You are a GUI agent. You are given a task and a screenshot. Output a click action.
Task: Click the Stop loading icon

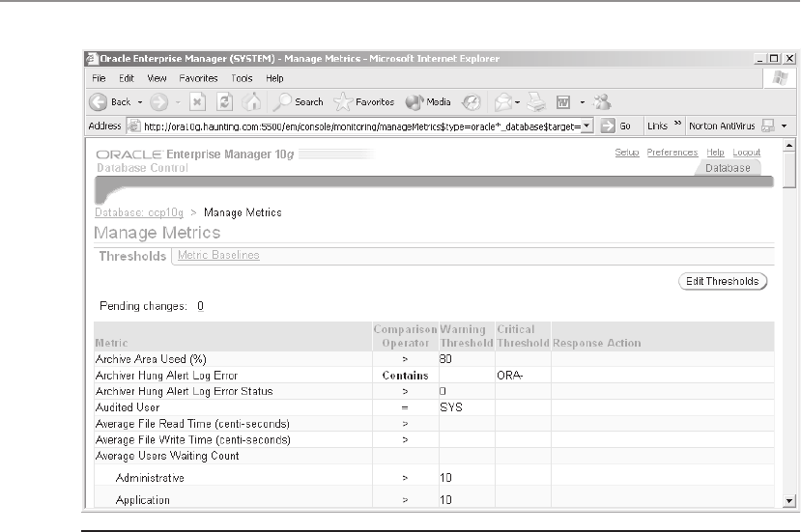coord(197,102)
